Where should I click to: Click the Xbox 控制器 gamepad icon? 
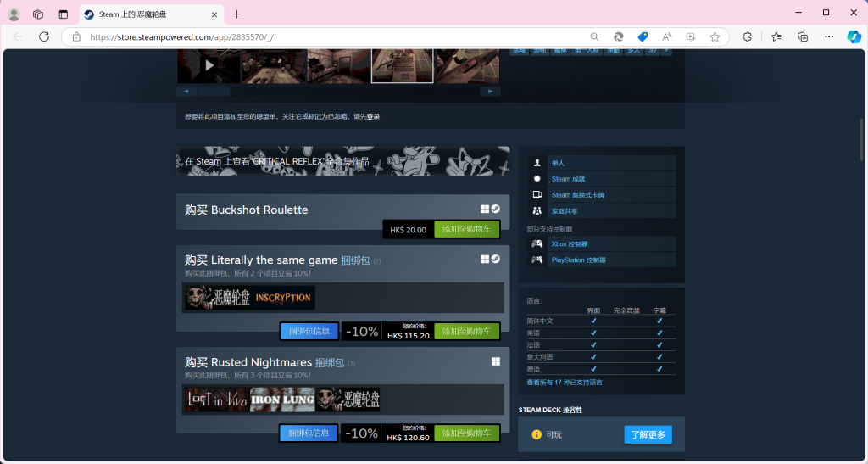click(537, 243)
